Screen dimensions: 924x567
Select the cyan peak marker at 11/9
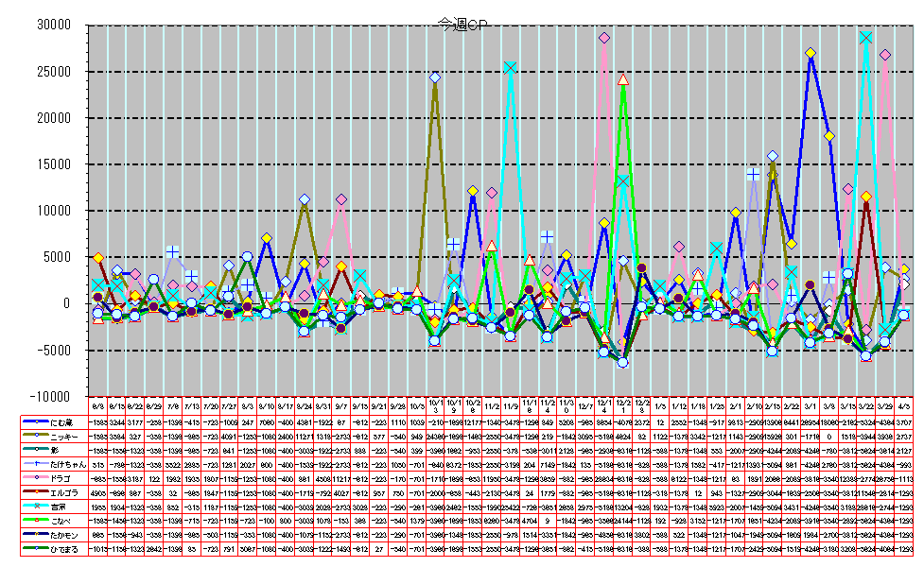510,68
